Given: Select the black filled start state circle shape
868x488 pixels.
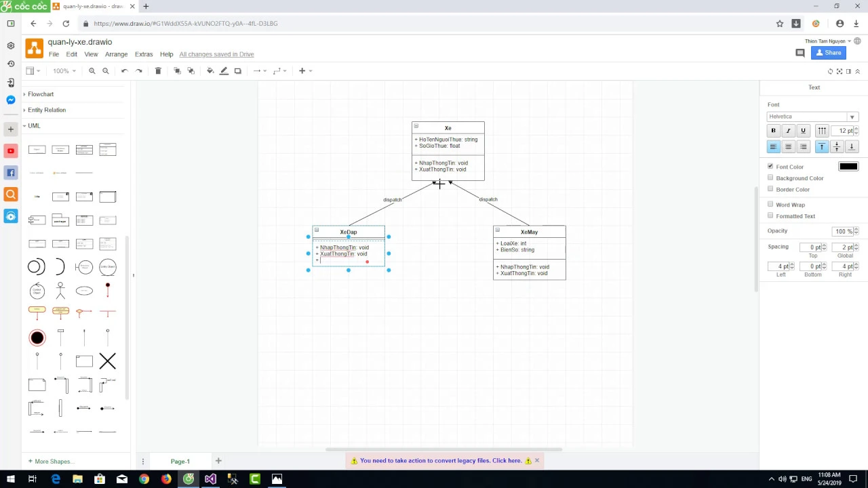Looking at the screenshot, I should [37, 338].
